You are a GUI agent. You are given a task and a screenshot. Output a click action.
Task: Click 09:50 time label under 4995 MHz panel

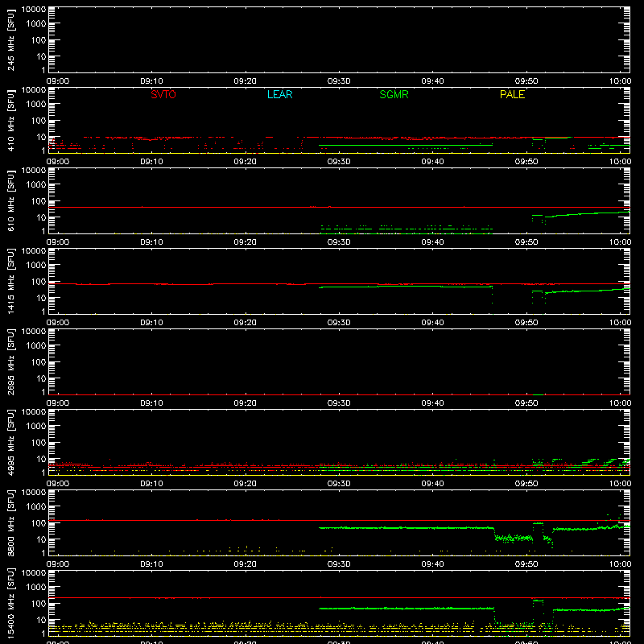coord(526,484)
